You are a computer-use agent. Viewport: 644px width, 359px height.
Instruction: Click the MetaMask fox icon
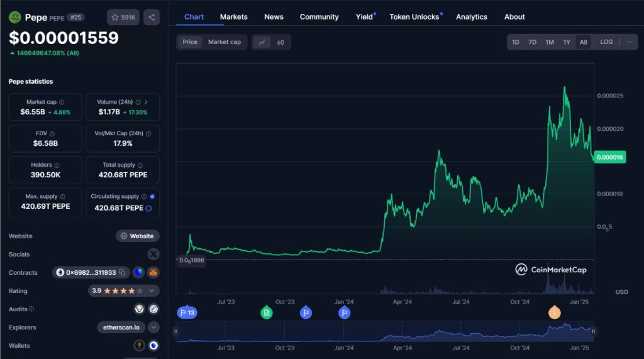point(153,272)
